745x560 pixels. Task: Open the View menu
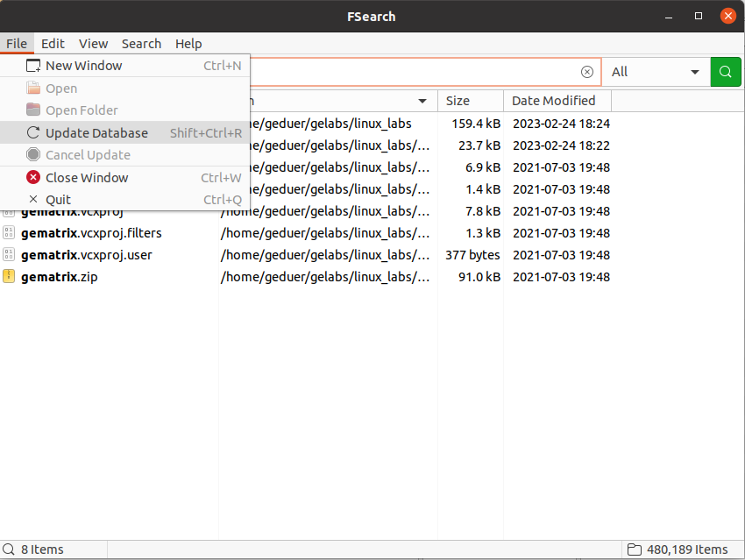(93, 44)
